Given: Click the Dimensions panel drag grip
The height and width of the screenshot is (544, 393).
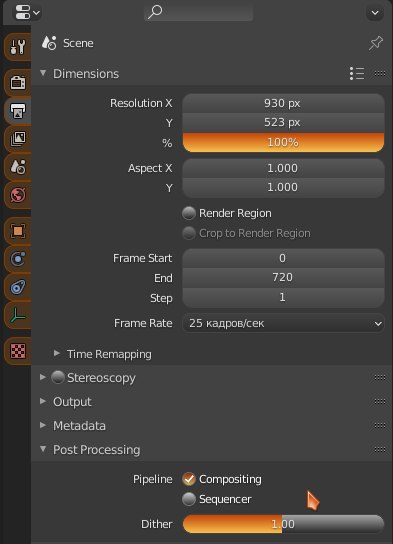Looking at the screenshot, I should (380, 74).
